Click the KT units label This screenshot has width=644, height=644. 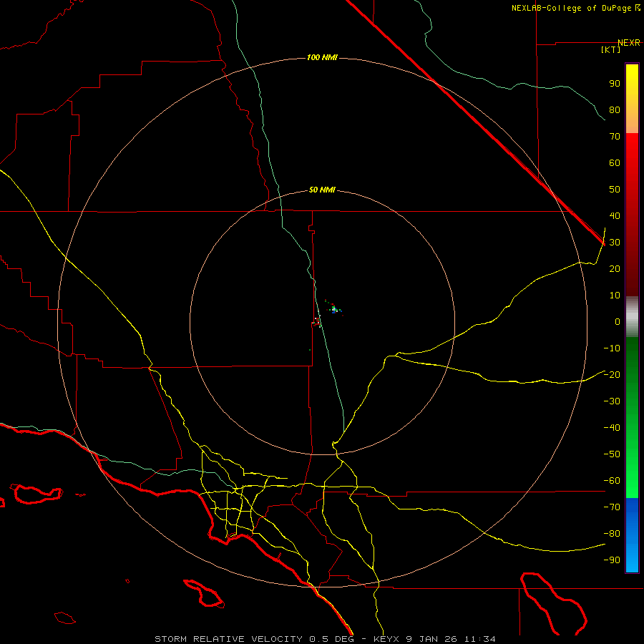click(611, 49)
